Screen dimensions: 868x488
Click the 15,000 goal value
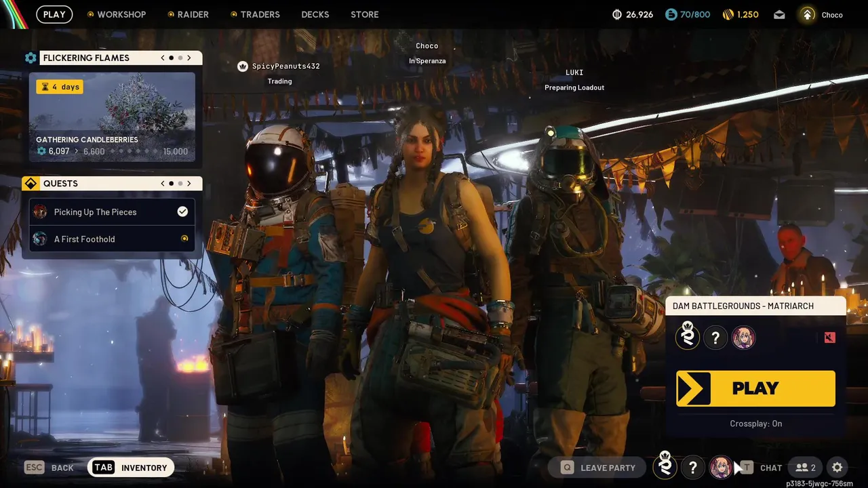pos(176,152)
